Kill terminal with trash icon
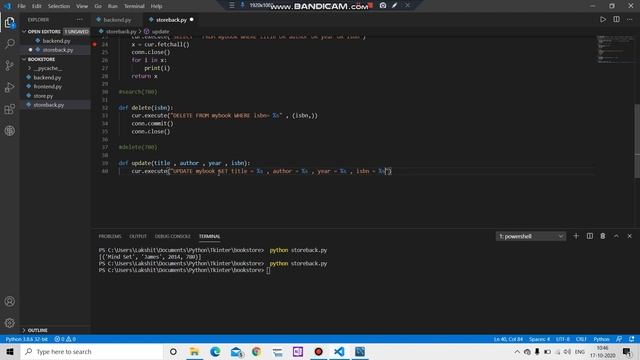The image size is (640, 360). click(602, 236)
